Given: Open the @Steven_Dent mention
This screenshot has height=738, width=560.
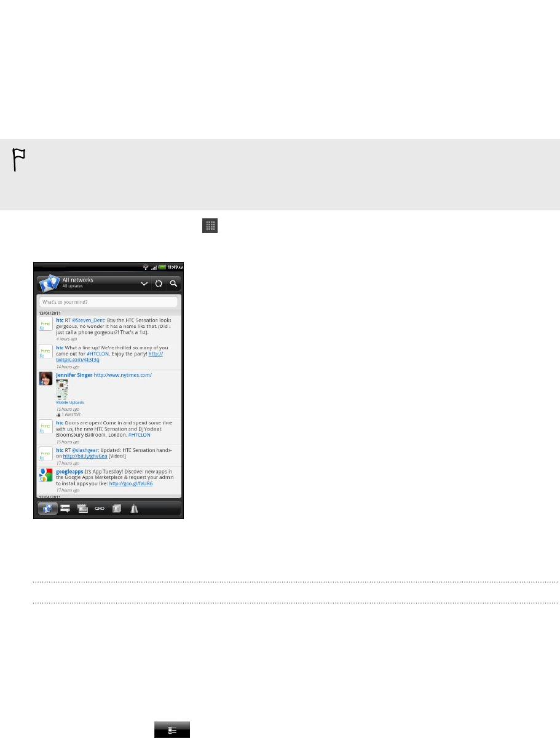Looking at the screenshot, I should (87, 321).
